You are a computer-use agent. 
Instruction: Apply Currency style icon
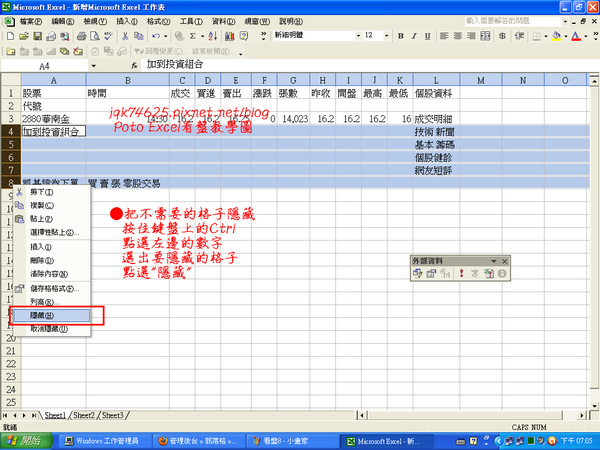coord(502,36)
